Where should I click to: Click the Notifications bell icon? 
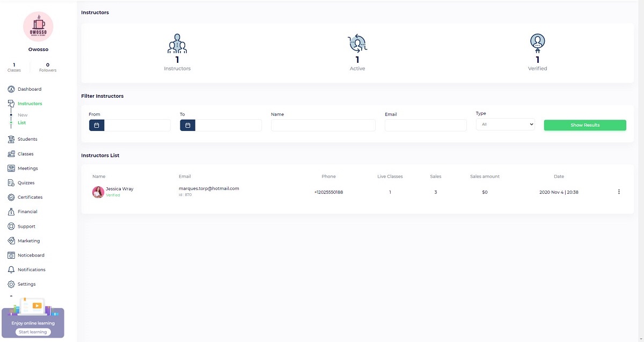pyautogui.click(x=11, y=270)
